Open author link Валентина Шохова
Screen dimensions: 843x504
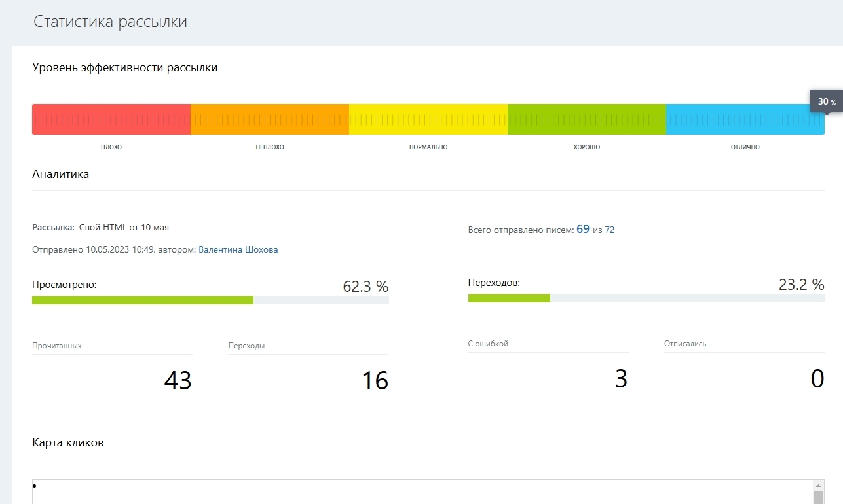point(238,250)
